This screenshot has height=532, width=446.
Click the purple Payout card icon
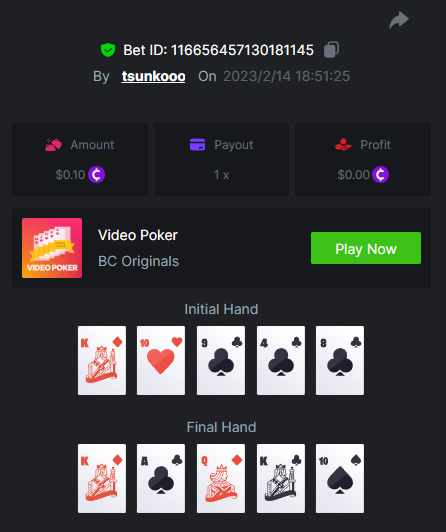coord(197,144)
